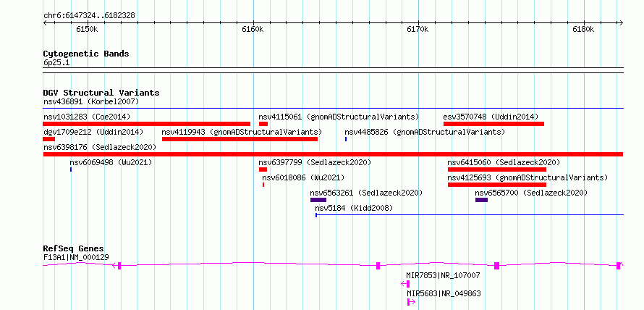Screen dimensions: 644x310
Task: Open the nsv4125693 gnomAD red bar
Action: click(497, 185)
